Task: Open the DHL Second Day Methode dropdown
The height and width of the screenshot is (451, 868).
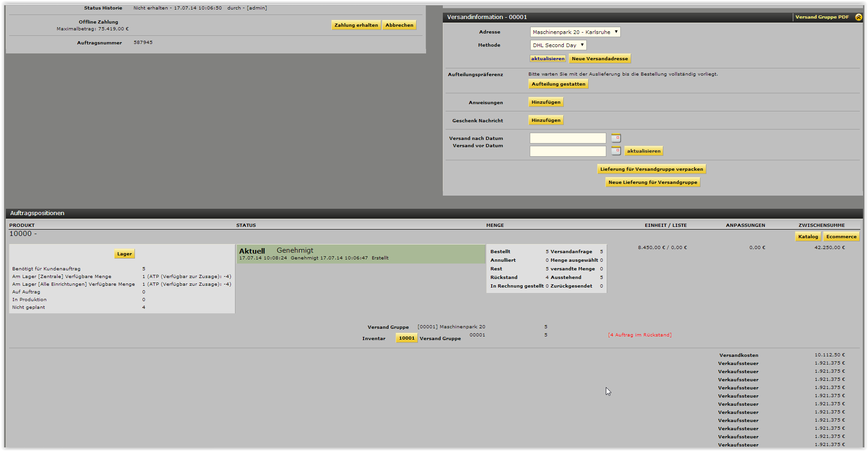Action: click(558, 45)
